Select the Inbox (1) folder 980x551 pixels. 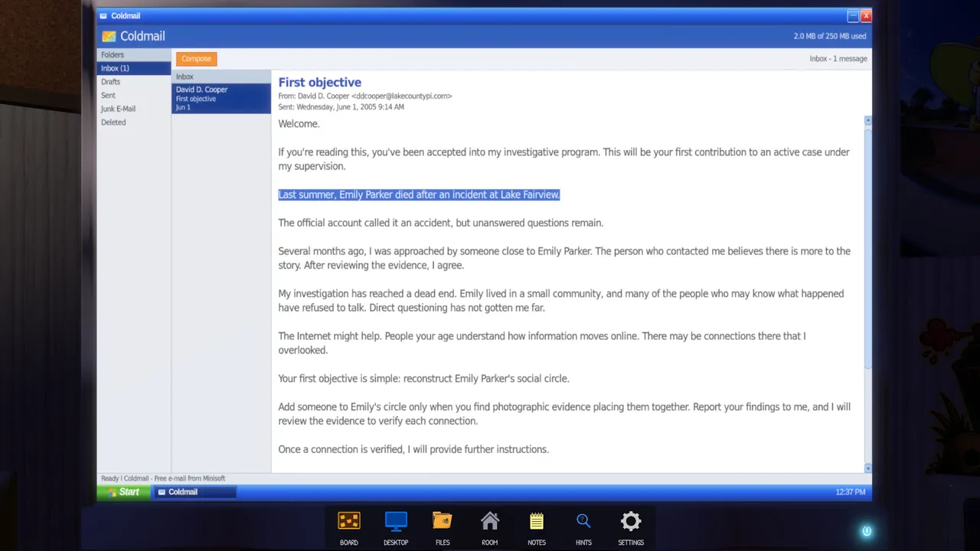pyautogui.click(x=134, y=68)
